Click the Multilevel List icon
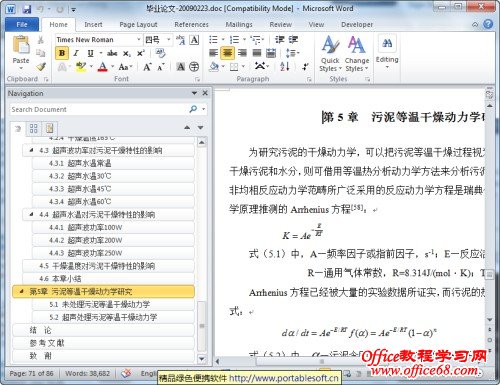Image resolution: width=500 pixels, height=385 pixels. (x=256, y=40)
